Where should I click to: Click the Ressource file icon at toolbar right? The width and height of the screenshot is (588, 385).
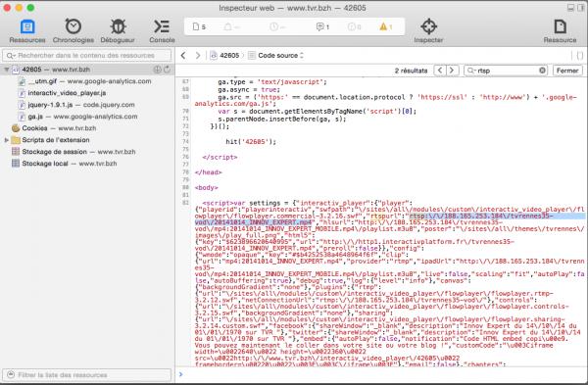pyautogui.click(x=560, y=31)
